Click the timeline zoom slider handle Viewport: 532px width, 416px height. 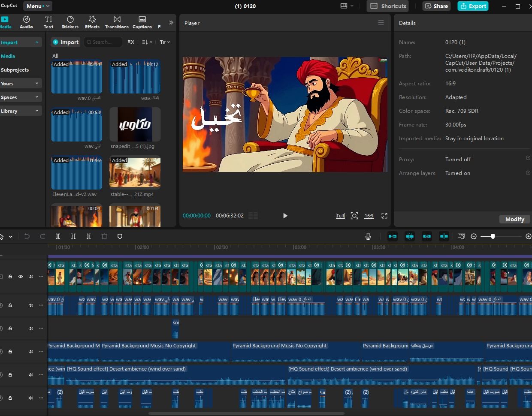coord(493,236)
